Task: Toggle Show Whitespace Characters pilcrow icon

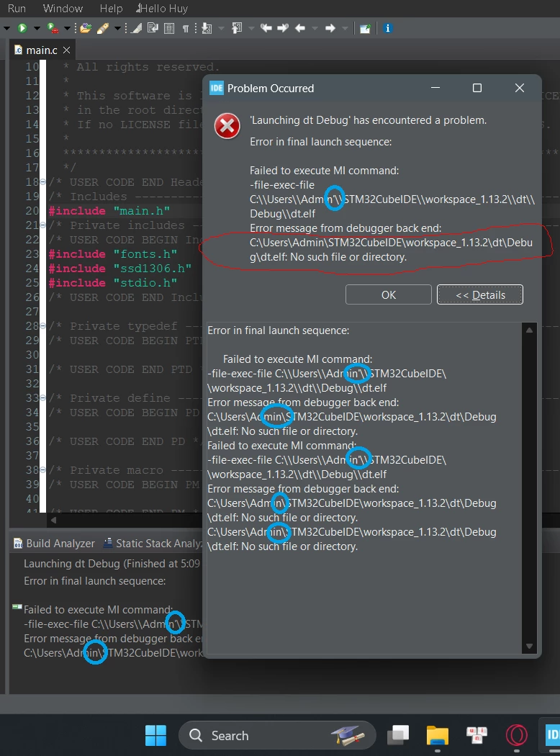Action: point(185,29)
